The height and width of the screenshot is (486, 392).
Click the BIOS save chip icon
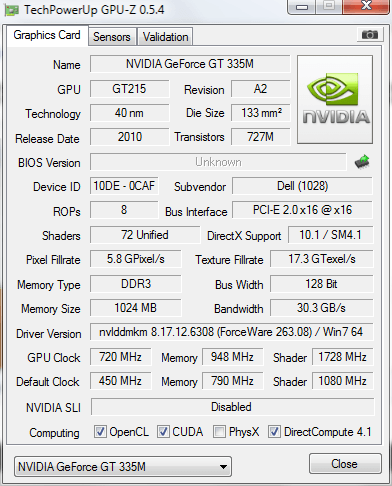pos(362,162)
